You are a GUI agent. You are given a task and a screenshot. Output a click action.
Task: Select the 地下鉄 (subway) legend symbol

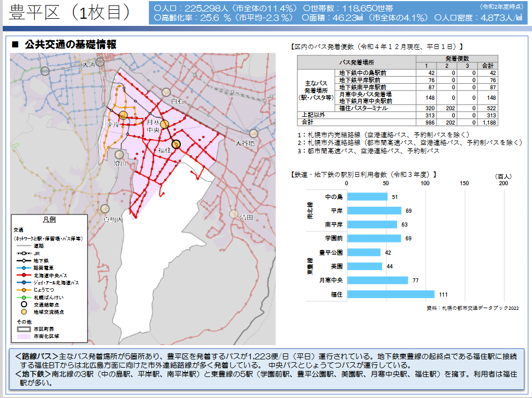(x=23, y=261)
